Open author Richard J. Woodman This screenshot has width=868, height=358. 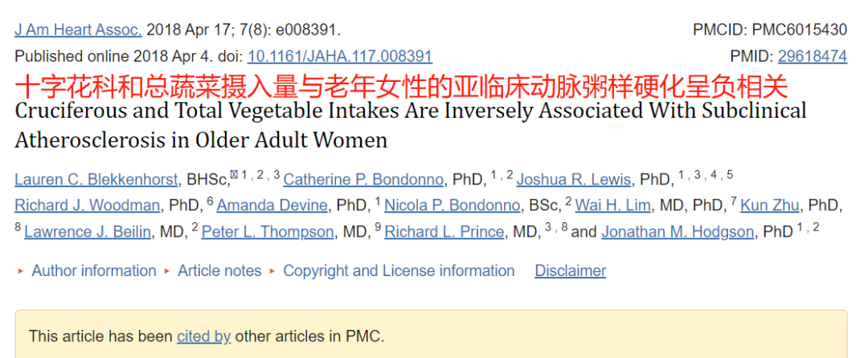[x=87, y=205]
